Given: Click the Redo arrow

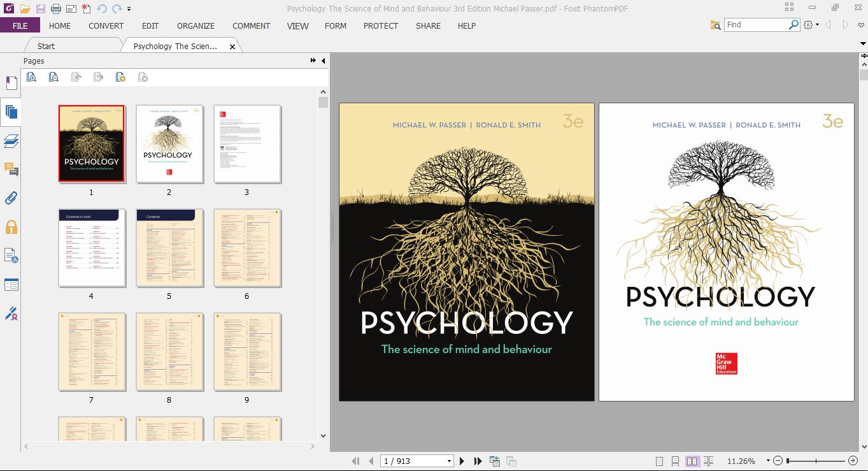Looking at the screenshot, I should (x=117, y=9).
